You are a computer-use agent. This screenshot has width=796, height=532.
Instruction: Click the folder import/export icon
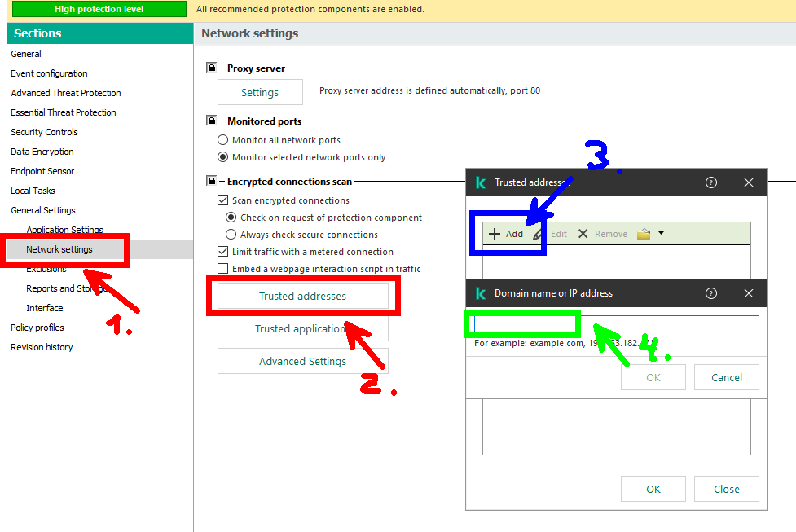pyautogui.click(x=643, y=234)
